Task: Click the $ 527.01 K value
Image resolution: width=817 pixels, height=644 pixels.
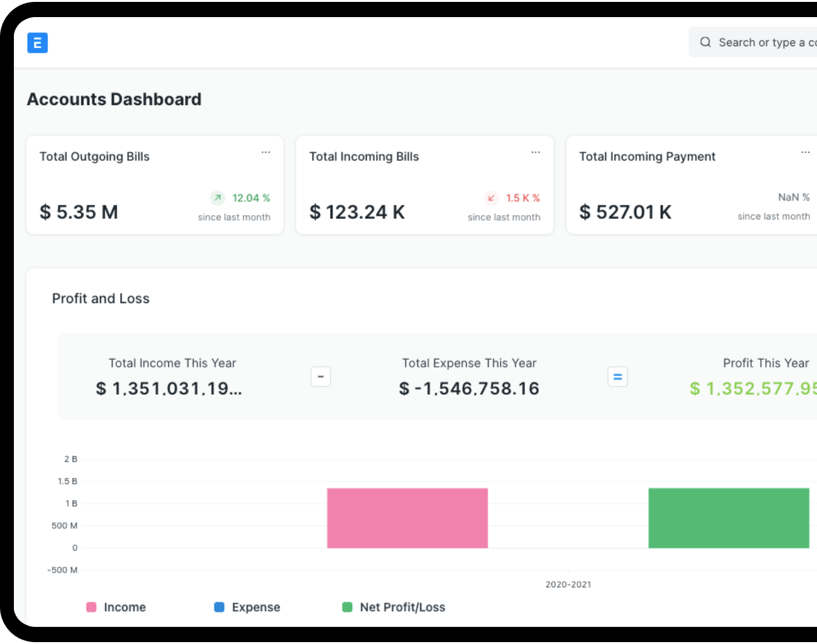Action: pyautogui.click(x=625, y=212)
